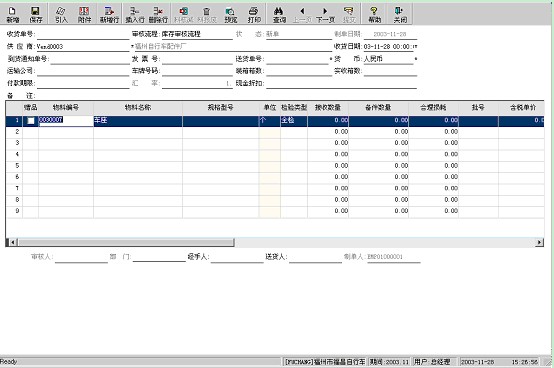Screen dimensions: 554x368
Task: Click the horizontal scrollbar right arrow
Action: [x=540, y=242]
